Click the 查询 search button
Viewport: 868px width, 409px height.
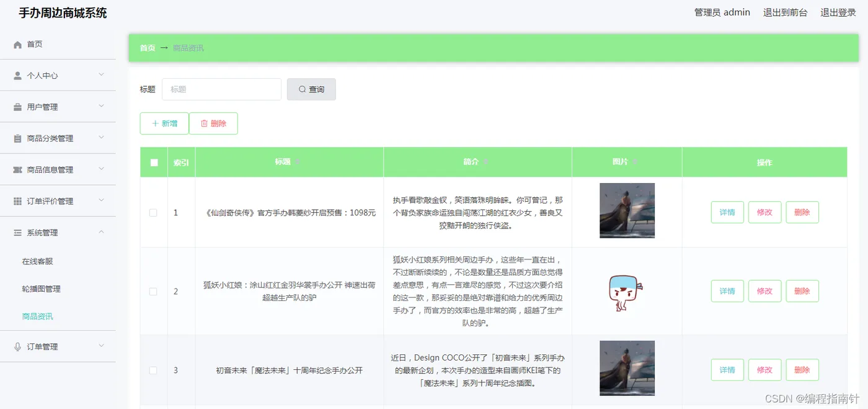[311, 89]
